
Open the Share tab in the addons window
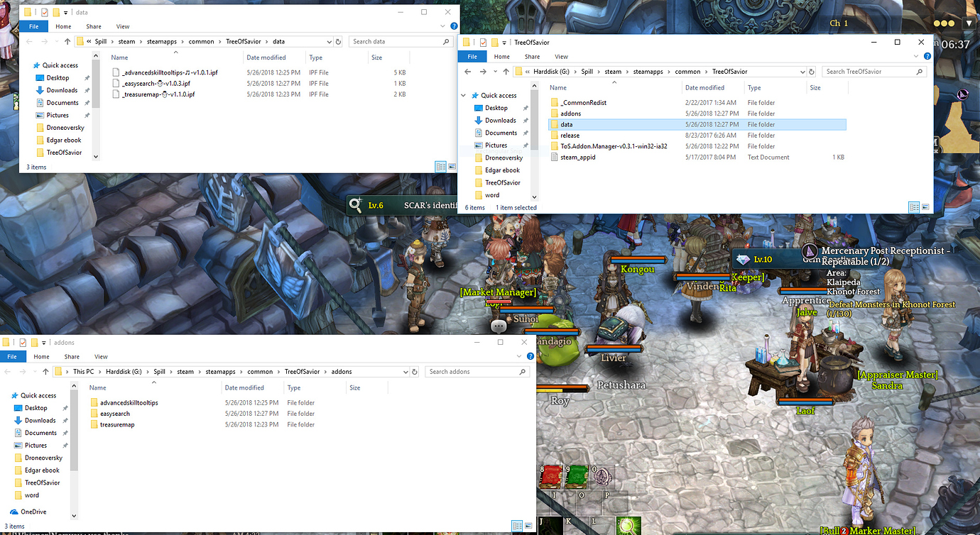[x=72, y=357]
